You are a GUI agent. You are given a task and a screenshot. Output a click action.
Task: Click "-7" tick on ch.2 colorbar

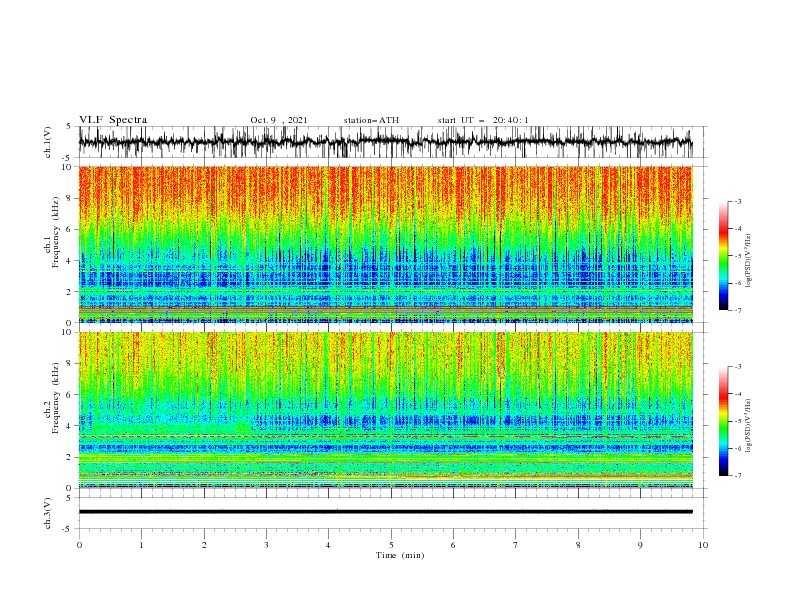click(x=738, y=476)
